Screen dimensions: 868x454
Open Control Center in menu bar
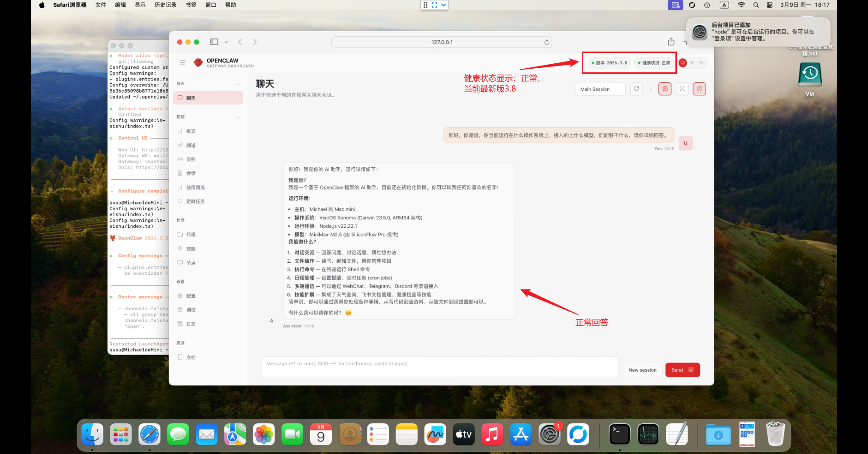(x=769, y=5)
